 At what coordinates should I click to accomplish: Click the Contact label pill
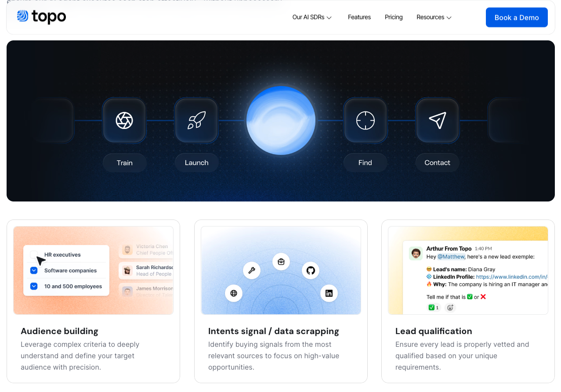pos(437,163)
